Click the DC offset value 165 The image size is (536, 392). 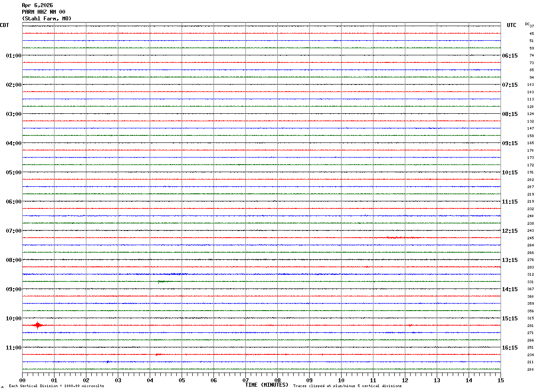530,143
